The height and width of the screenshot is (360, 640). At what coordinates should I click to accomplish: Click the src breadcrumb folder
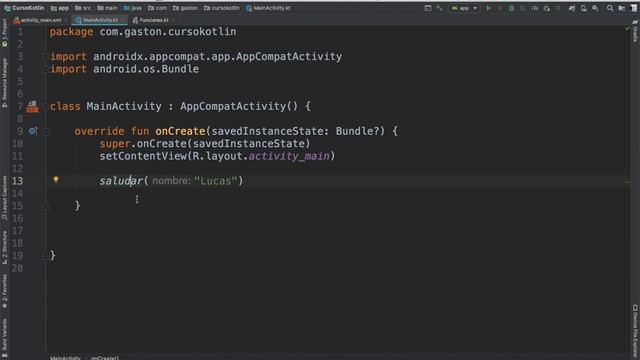(x=83, y=8)
